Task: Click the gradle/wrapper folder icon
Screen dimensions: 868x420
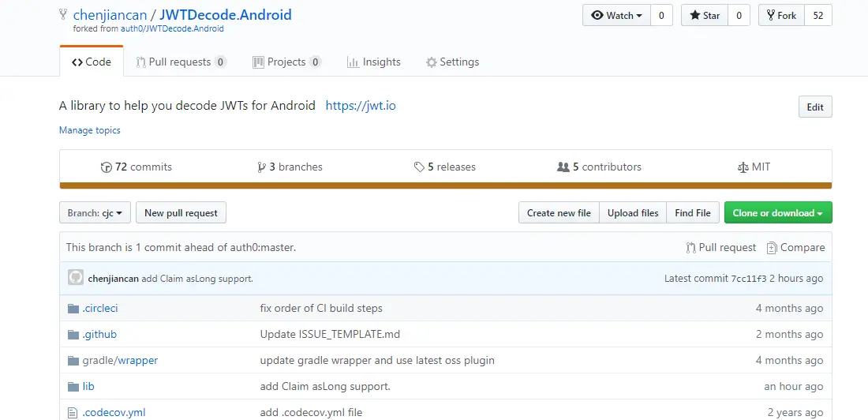Action: pyautogui.click(x=73, y=361)
